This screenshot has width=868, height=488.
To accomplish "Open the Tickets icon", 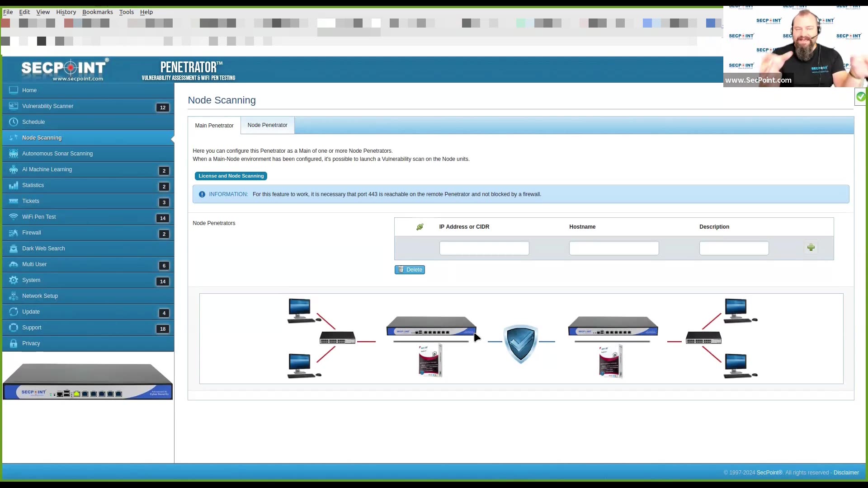I will [x=14, y=201].
